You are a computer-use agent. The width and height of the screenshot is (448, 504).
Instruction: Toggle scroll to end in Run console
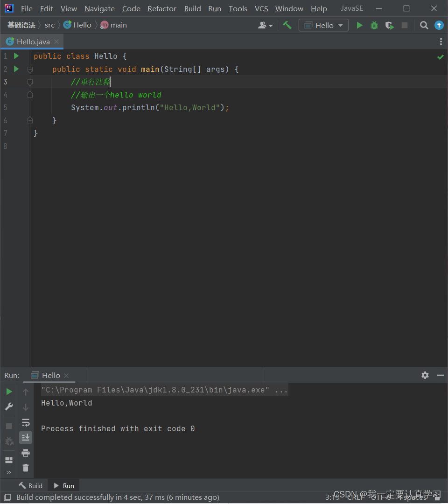[26, 437]
